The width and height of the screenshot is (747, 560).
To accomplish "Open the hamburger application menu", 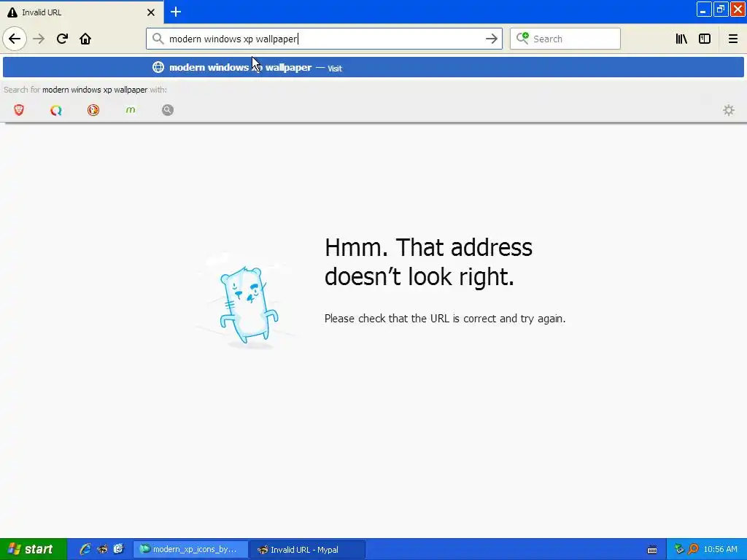I will tap(732, 39).
